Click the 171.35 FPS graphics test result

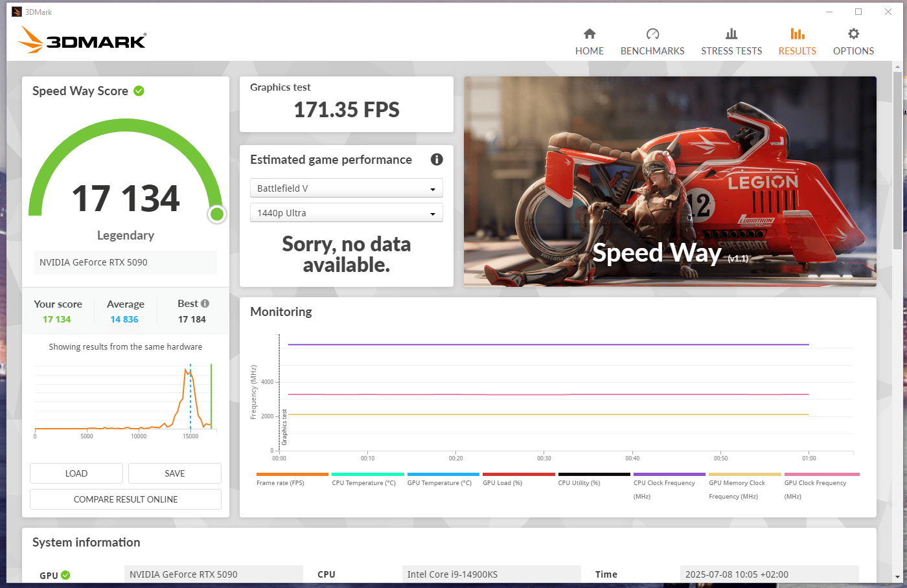[x=347, y=110]
